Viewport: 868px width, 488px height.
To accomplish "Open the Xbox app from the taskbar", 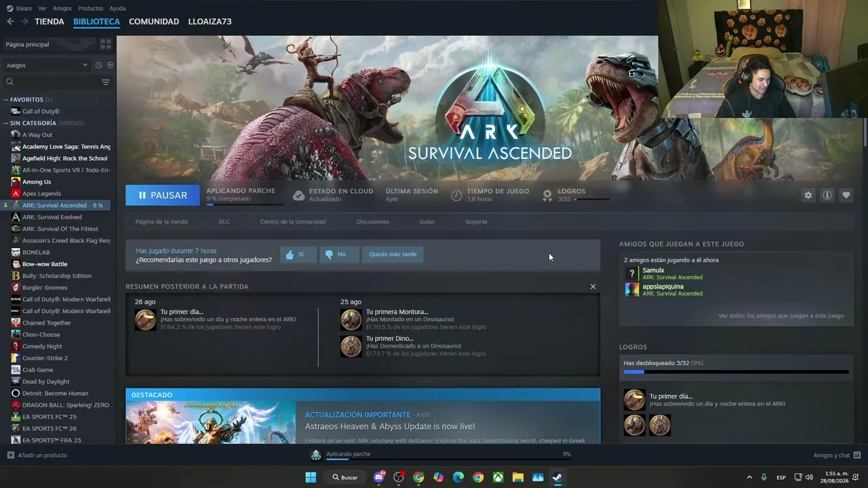I will (498, 477).
